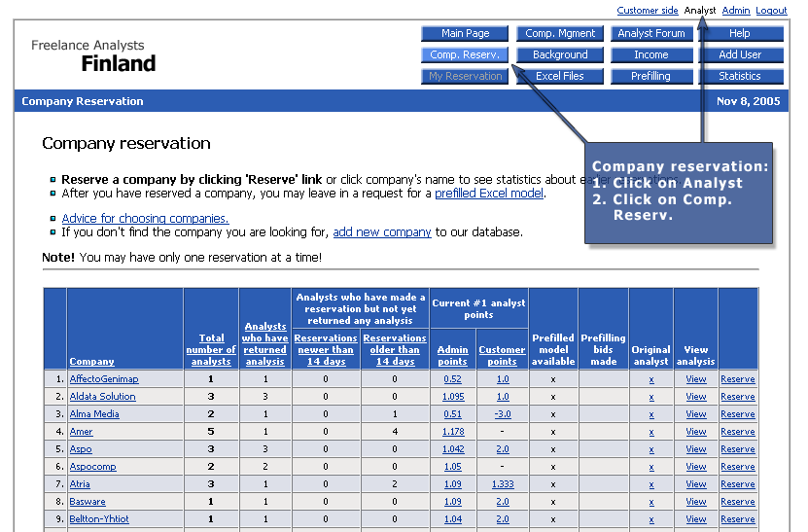This screenshot has width=808, height=532.
Task: Open admin points 1.095 for Aldata Solution
Action: 453,397
